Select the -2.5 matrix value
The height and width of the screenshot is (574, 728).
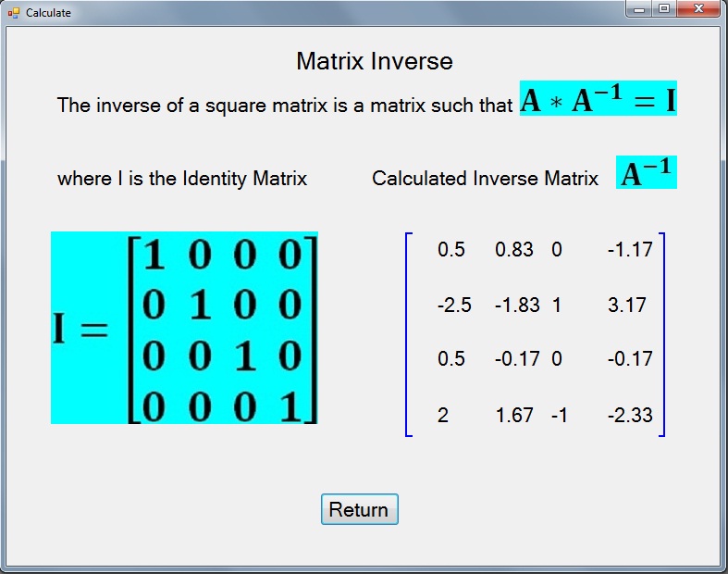(x=454, y=306)
